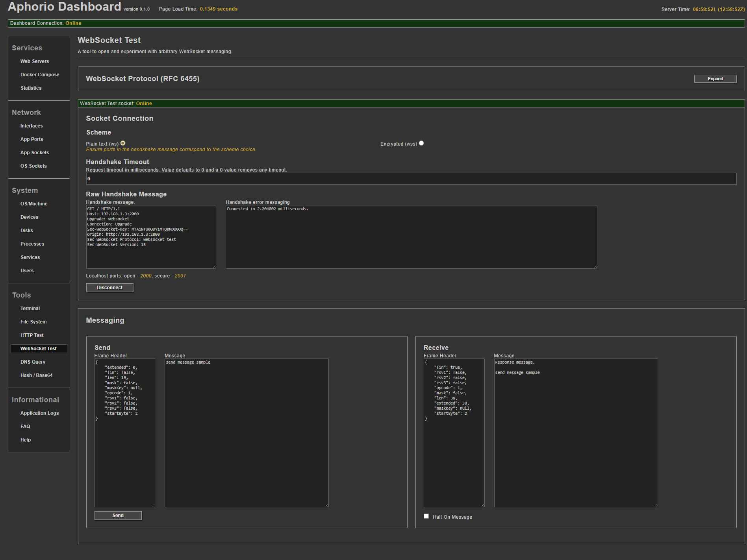Click in the Send Message text area
The image size is (747, 560).
[x=246, y=433]
